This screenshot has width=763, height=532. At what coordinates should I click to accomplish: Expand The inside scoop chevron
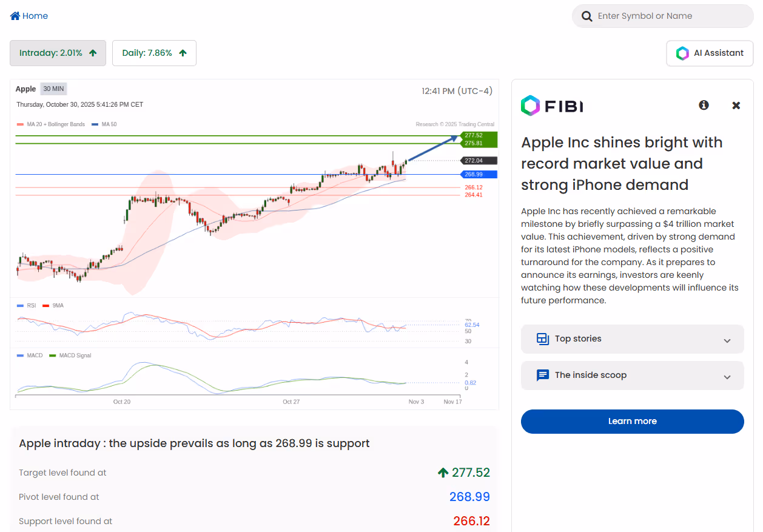(x=727, y=377)
